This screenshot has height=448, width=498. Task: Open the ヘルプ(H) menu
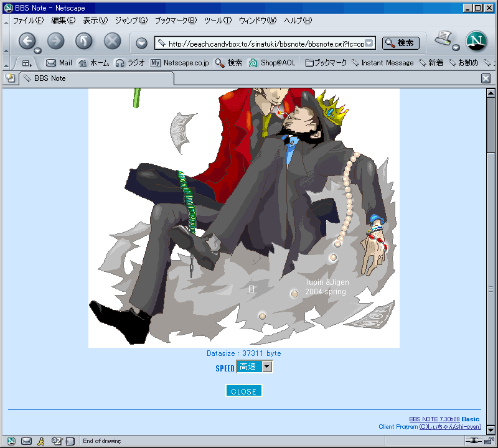pyautogui.click(x=298, y=21)
